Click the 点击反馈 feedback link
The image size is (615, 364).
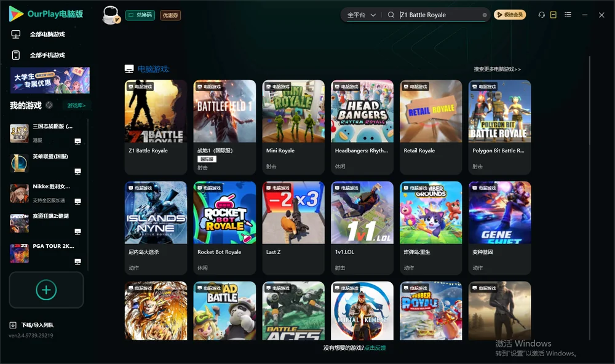click(375, 348)
